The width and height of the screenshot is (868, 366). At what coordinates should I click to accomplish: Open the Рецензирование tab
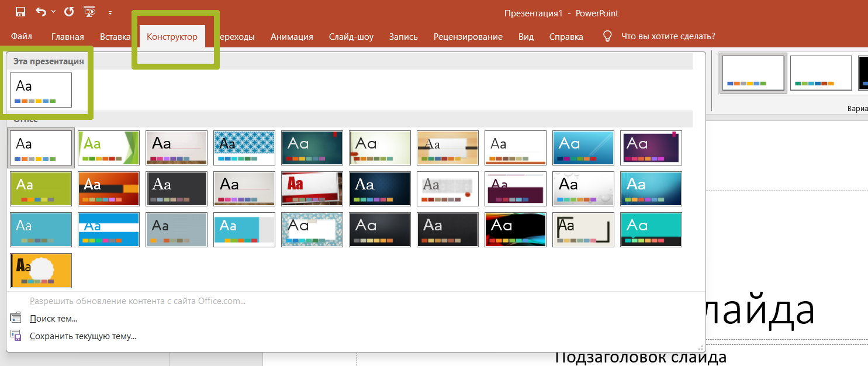(x=468, y=37)
